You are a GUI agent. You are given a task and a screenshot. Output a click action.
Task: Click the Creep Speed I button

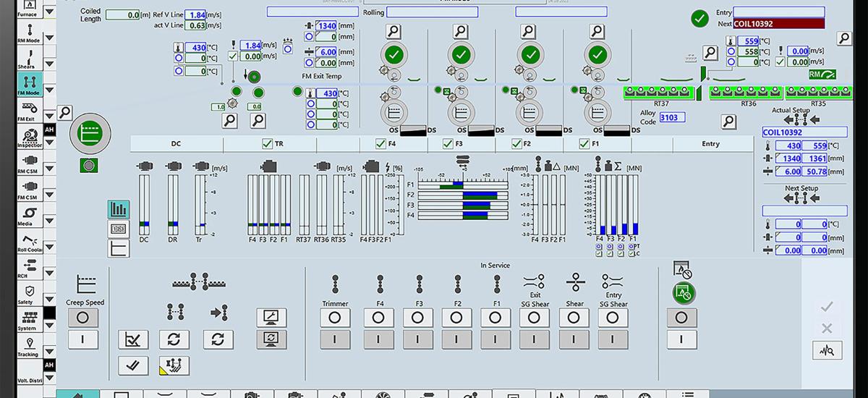82,339
